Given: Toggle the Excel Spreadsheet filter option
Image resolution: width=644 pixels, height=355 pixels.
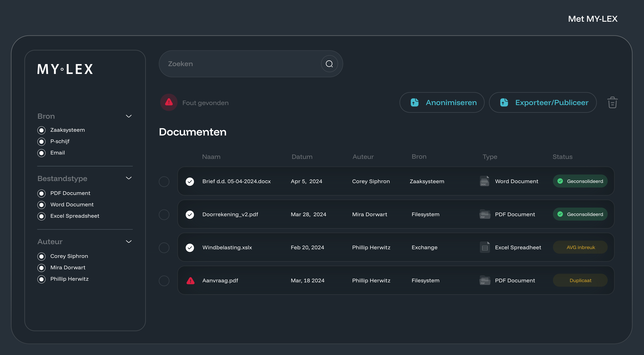Looking at the screenshot, I should coord(42,216).
